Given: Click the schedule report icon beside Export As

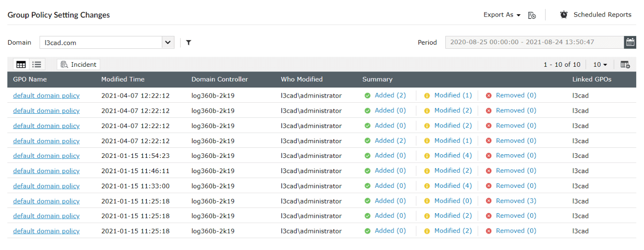Looking at the screenshot, I should pos(532,15).
